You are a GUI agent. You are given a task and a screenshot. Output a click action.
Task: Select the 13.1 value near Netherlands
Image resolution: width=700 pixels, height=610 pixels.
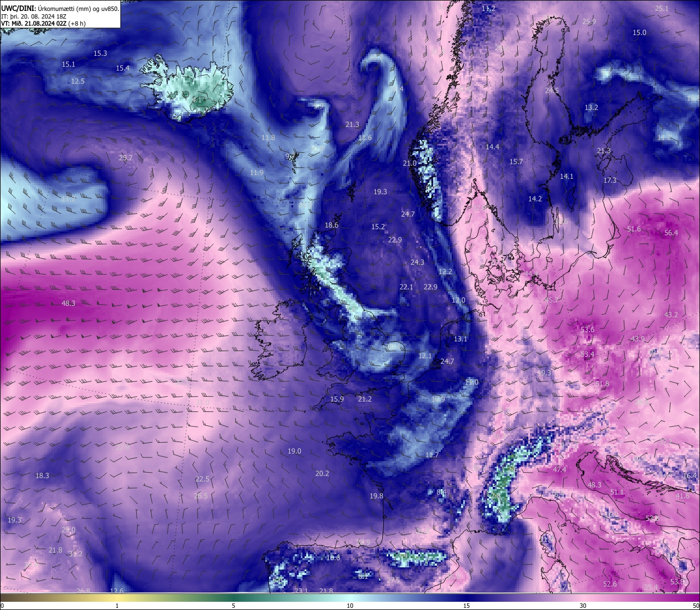(x=460, y=339)
